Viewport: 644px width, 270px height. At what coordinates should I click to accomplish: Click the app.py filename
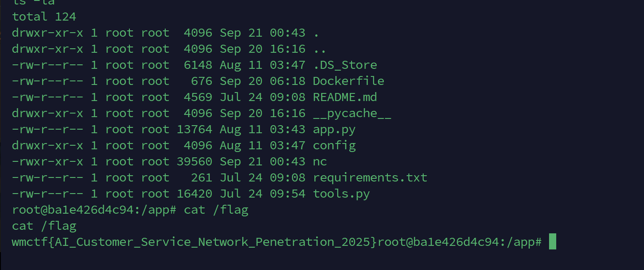pyautogui.click(x=334, y=129)
